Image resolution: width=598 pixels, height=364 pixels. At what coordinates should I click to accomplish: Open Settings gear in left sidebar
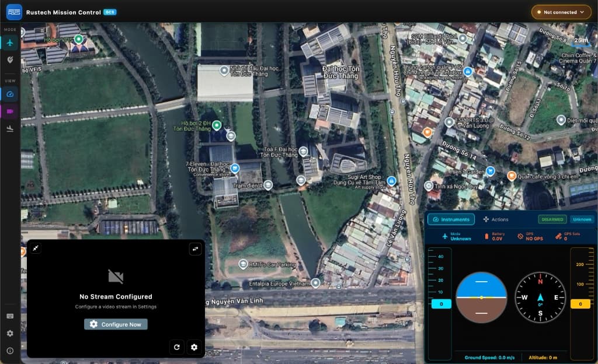pyautogui.click(x=10, y=333)
